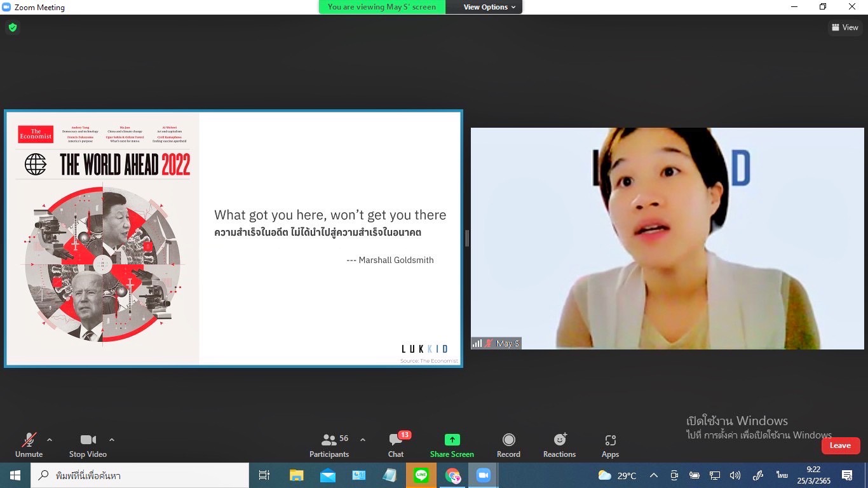
Task: Show hidden system tray icons
Action: 653,475
